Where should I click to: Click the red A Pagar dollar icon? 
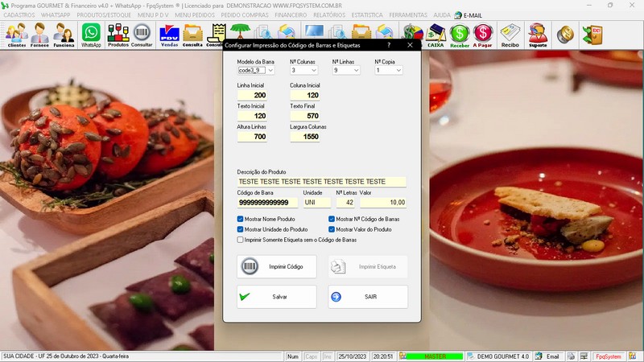[x=482, y=35]
